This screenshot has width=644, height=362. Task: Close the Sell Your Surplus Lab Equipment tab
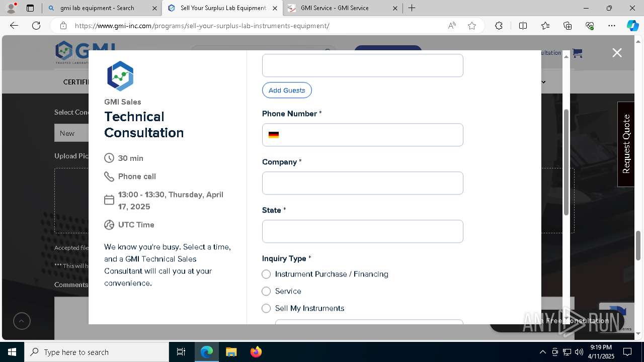click(275, 8)
